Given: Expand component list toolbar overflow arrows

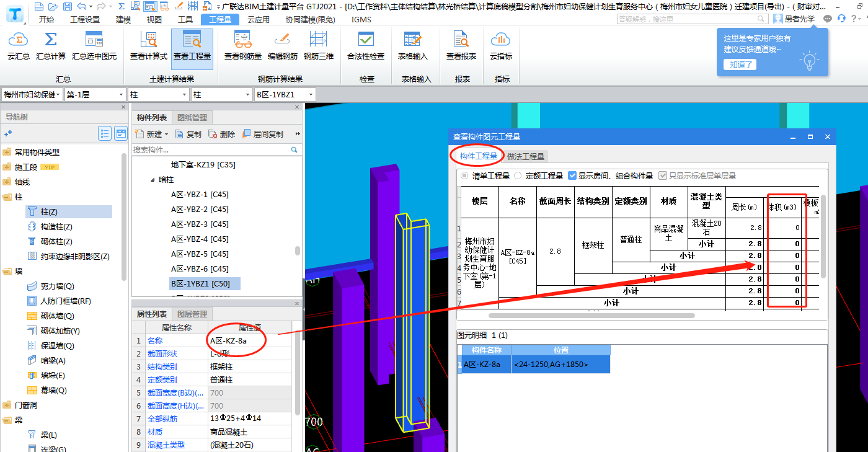Looking at the screenshot, I should click(x=298, y=134).
